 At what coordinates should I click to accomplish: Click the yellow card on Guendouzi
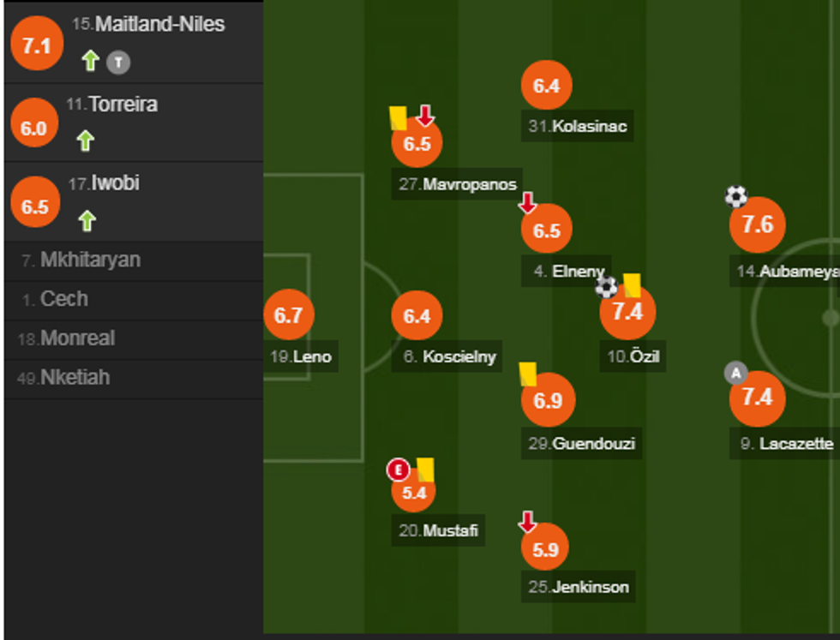[528, 374]
